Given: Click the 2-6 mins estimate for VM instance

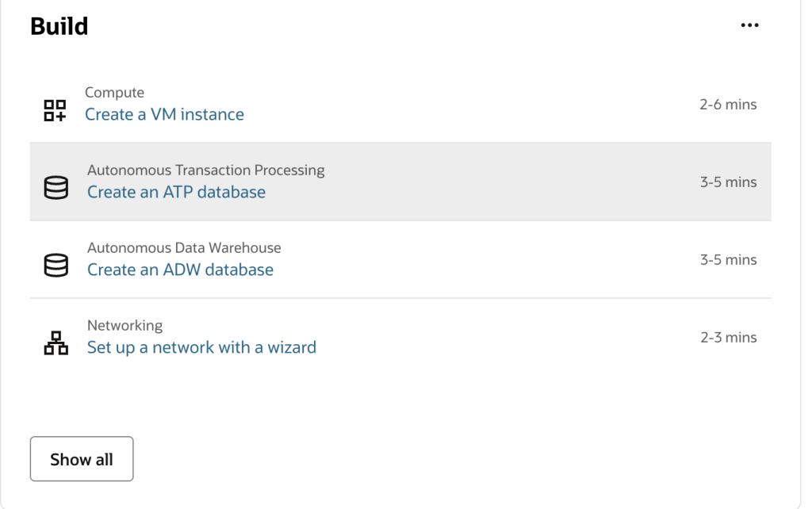Looking at the screenshot, I should click(728, 105).
